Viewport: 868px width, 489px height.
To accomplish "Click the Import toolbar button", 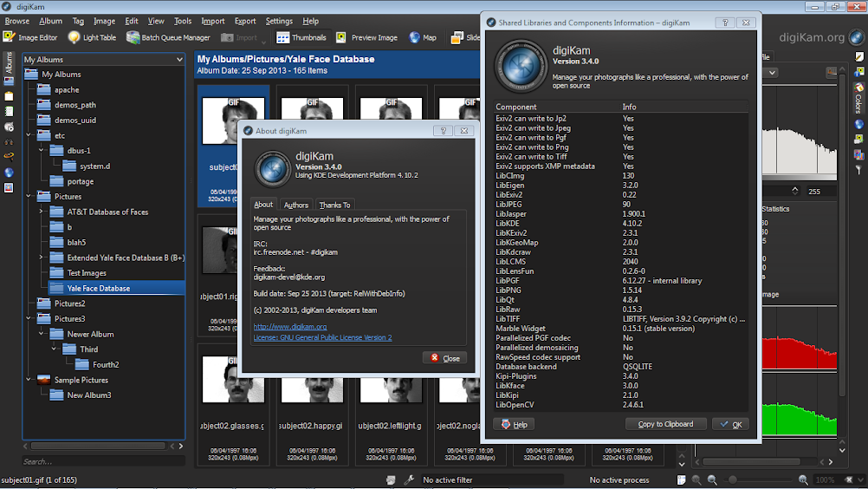I will click(x=239, y=37).
